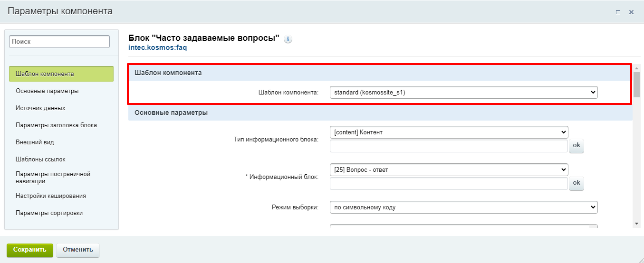Viewport: 644px width, 263px height.
Task: Click ok next to information block field
Action: (x=577, y=183)
